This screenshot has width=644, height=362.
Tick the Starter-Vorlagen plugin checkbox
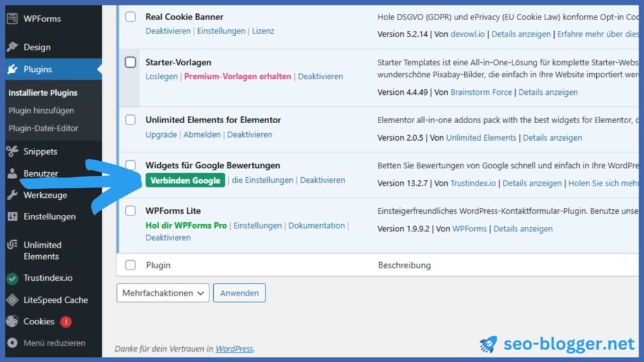pyautogui.click(x=130, y=62)
